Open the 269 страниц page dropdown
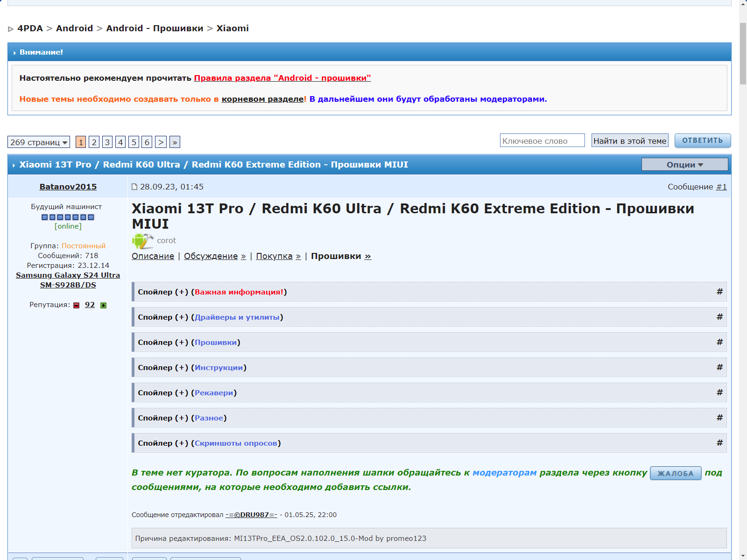Image resolution: width=747 pixels, height=560 pixels. 39,142
